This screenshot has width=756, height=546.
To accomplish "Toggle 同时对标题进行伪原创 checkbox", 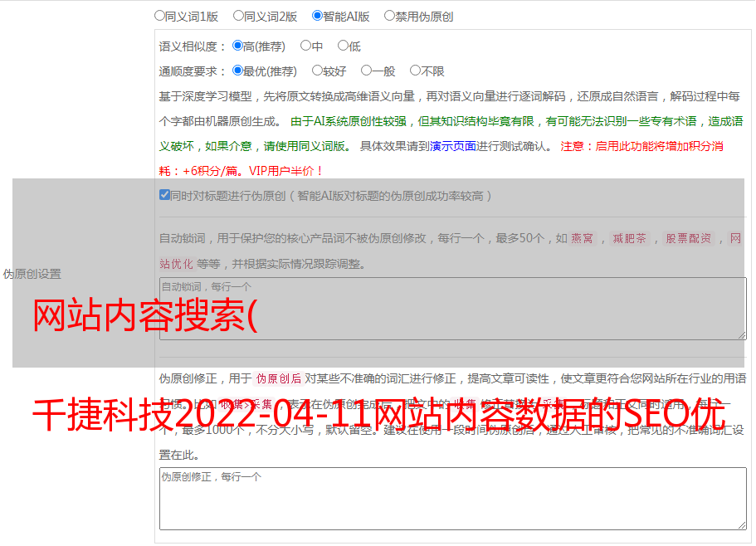I will point(164,195).
